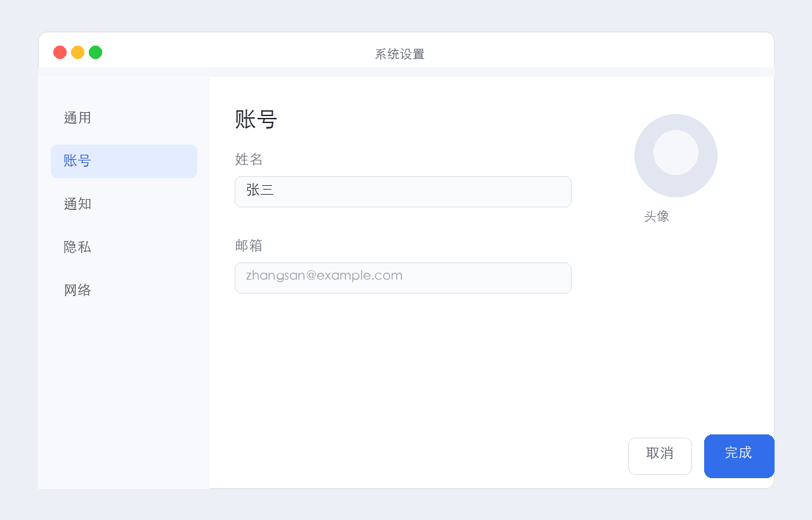Confirm with the 完成 button
This screenshot has width=812, height=520.
click(x=739, y=456)
